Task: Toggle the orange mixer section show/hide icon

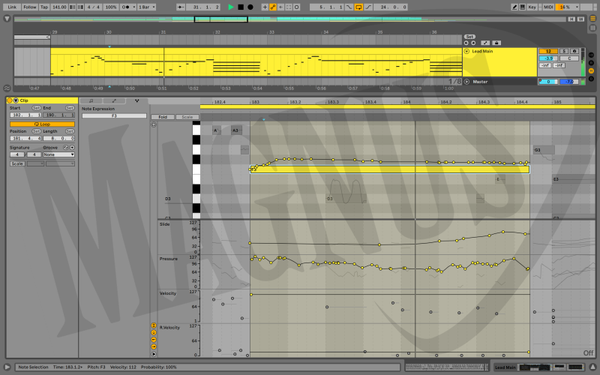Action: 591,71
